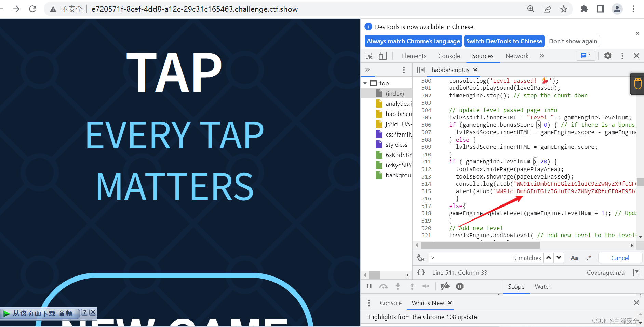This screenshot has width=644, height=327.
Task: Enable regex search with .* toggle
Action: [589, 258]
